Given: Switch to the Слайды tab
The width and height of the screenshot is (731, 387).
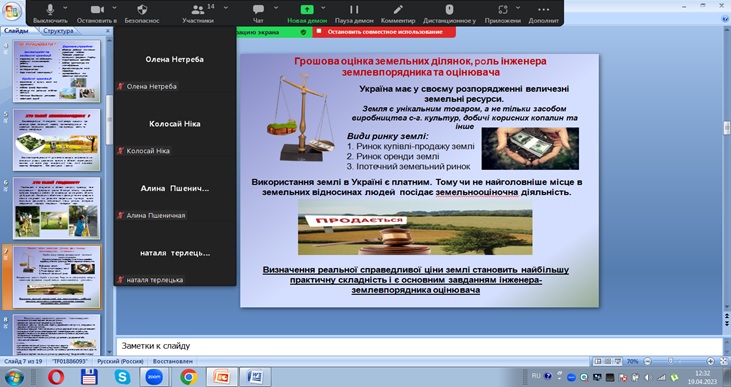Looking at the screenshot, I should pyautogui.click(x=16, y=31).
